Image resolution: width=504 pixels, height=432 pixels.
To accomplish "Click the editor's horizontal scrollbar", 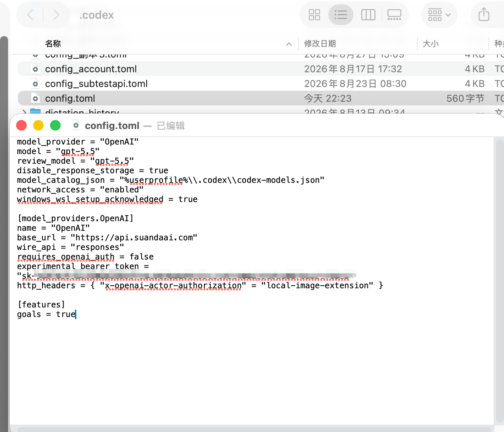I will [x=255, y=429].
